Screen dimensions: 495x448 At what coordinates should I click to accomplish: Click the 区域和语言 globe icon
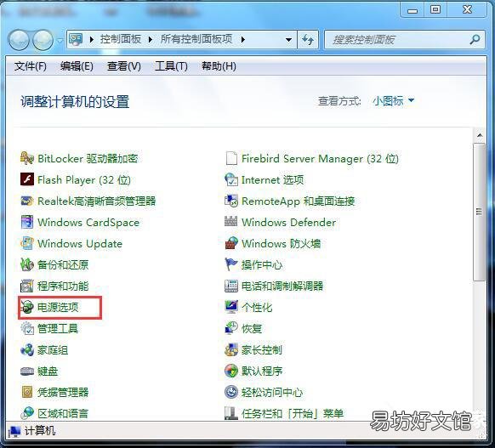click(x=27, y=412)
